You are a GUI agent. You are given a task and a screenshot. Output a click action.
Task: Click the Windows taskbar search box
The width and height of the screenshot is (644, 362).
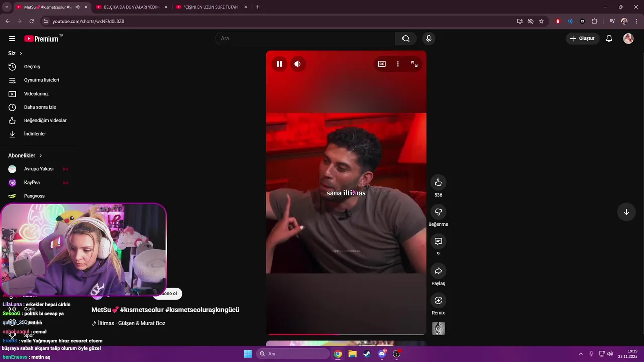pyautogui.click(x=293, y=354)
